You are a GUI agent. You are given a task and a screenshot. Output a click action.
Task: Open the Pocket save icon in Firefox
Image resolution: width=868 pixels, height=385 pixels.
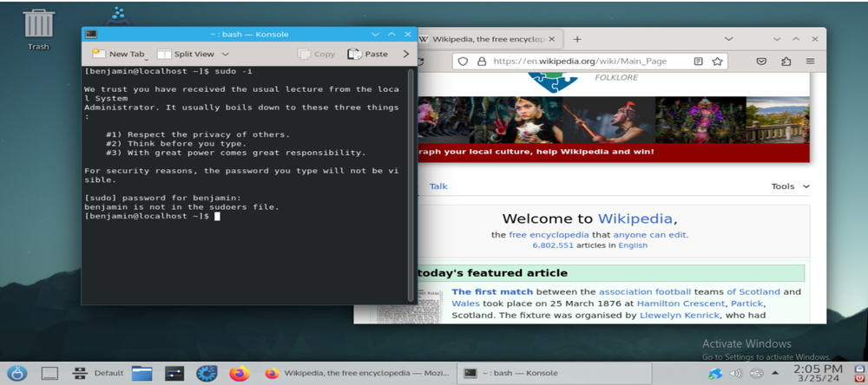(x=762, y=62)
